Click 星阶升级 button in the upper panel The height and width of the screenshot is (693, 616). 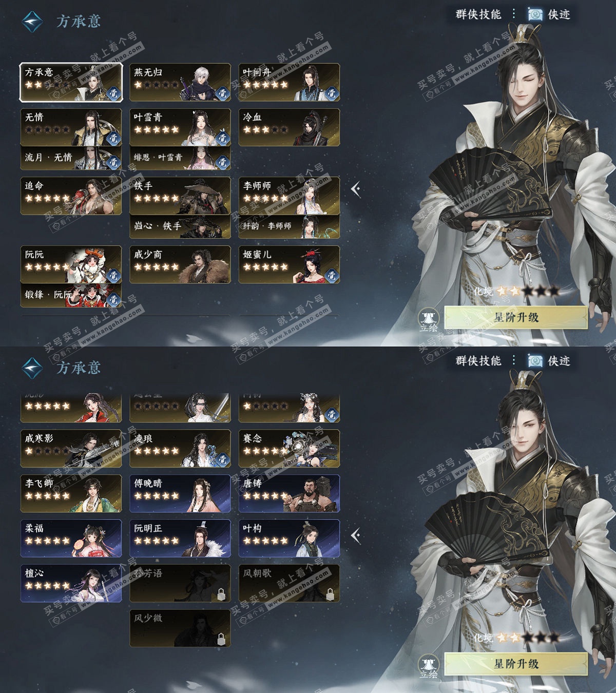click(516, 317)
